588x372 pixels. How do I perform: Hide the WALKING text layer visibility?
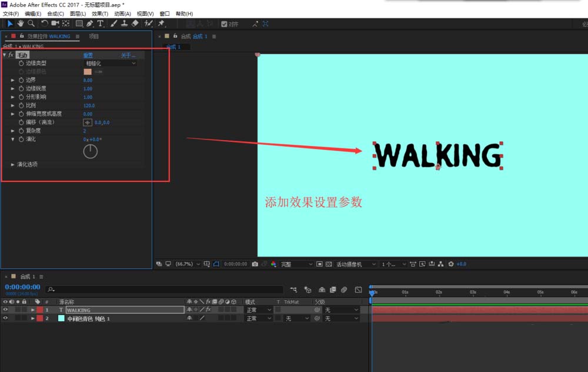(x=5, y=310)
